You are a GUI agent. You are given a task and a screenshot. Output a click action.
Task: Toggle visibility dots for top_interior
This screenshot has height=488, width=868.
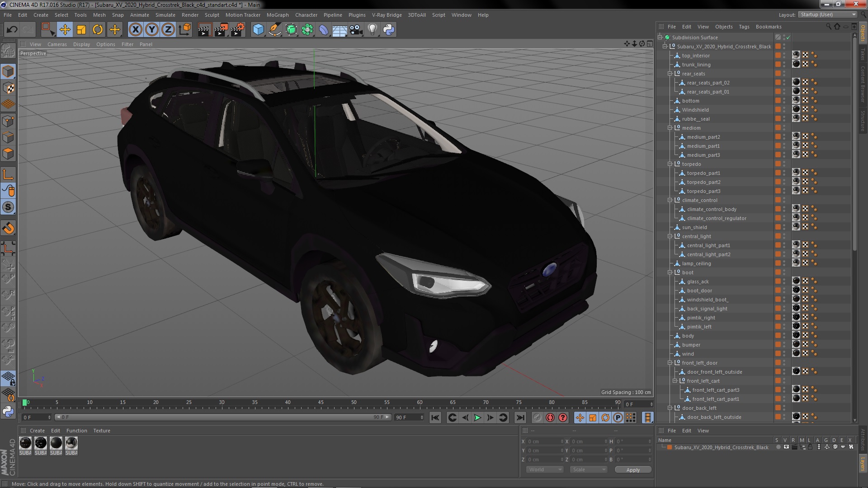[x=784, y=56]
